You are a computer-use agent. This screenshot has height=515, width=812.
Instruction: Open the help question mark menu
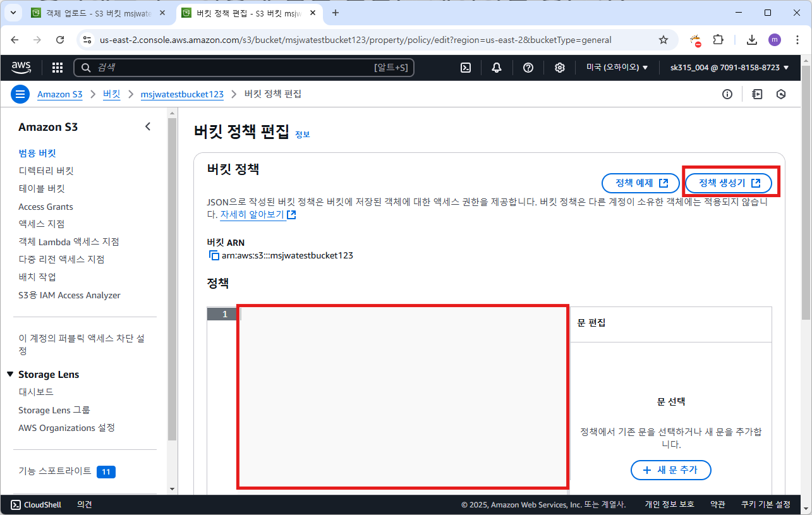(x=528, y=68)
